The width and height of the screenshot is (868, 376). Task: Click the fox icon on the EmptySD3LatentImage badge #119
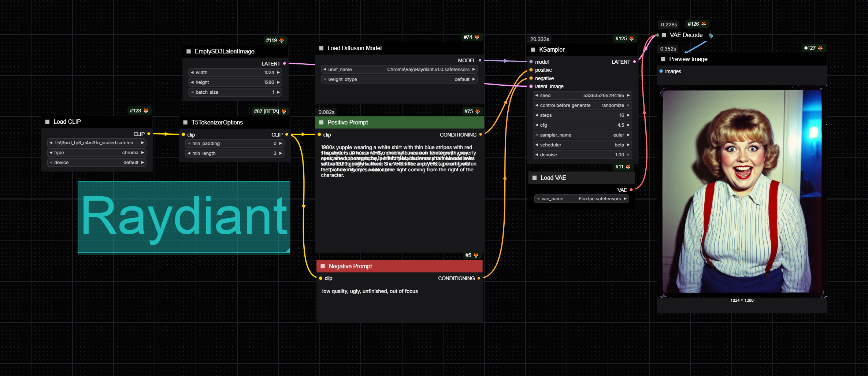click(x=281, y=40)
